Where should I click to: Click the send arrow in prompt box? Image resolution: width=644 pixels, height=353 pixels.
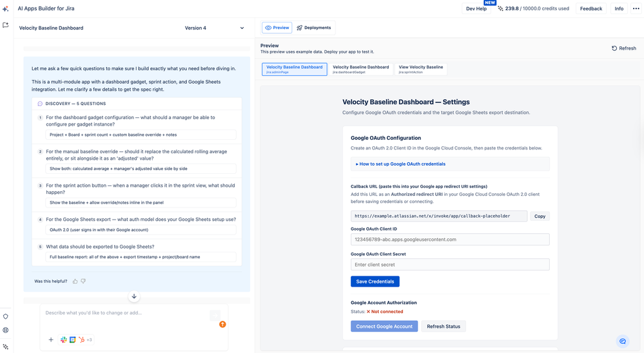point(215,315)
